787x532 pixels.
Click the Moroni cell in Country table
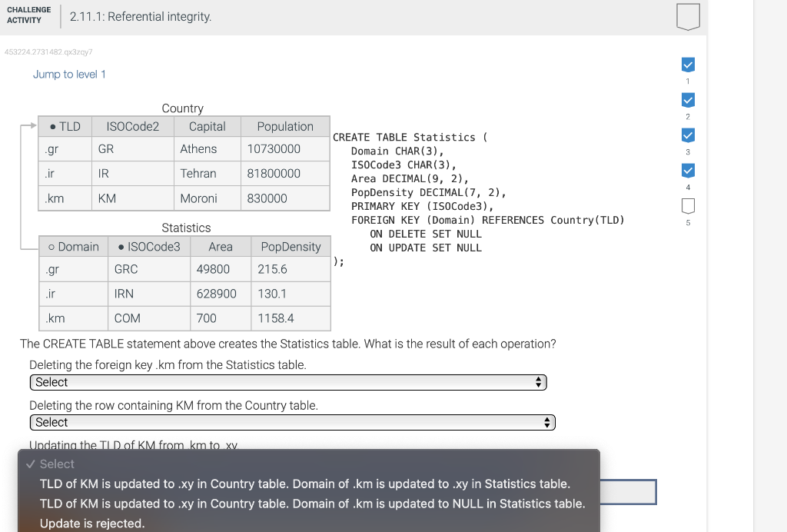click(208, 198)
